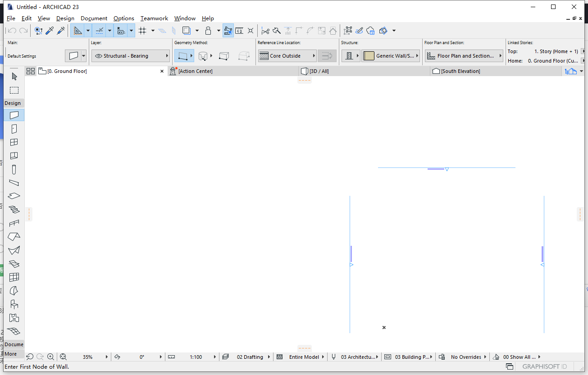Open the zoom percentage 35% control

[x=88, y=357]
